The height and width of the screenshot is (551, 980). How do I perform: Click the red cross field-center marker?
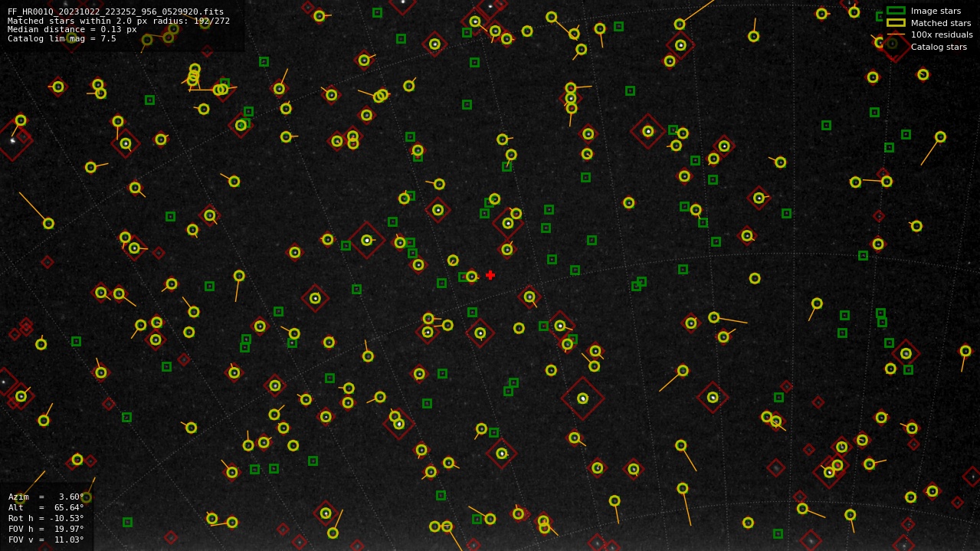pos(490,275)
